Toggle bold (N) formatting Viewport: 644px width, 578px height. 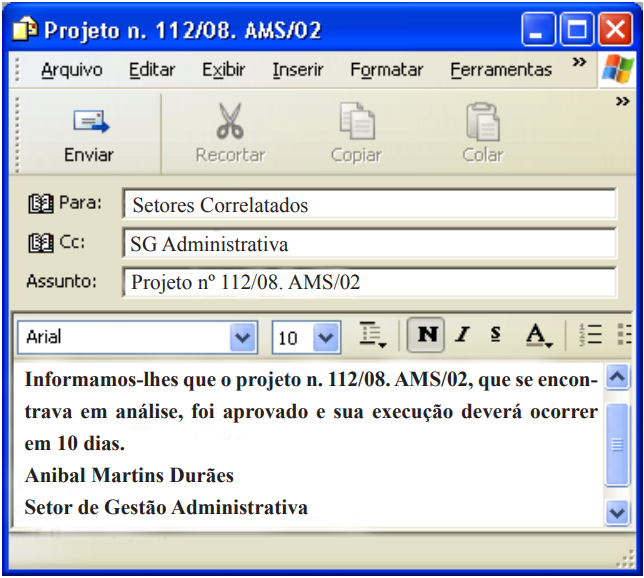pyautogui.click(x=427, y=336)
